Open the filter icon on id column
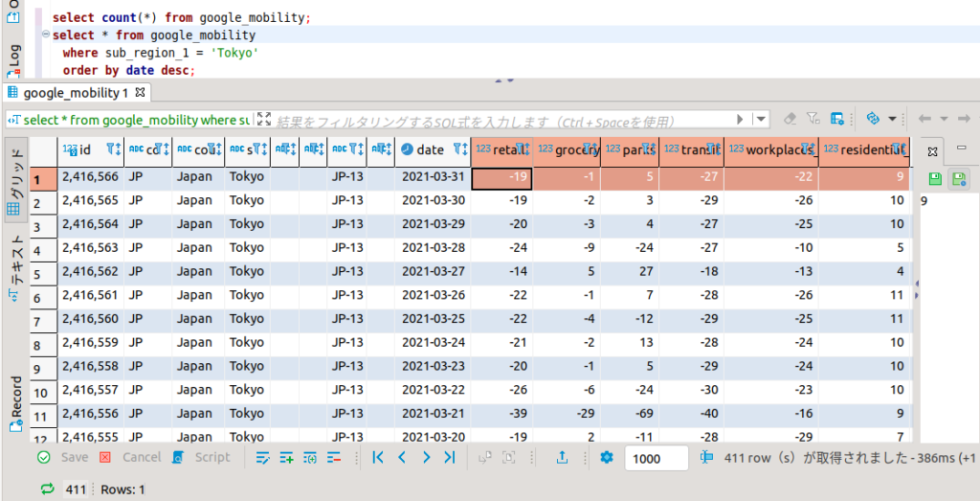This screenshot has width=980, height=501. coord(111,149)
